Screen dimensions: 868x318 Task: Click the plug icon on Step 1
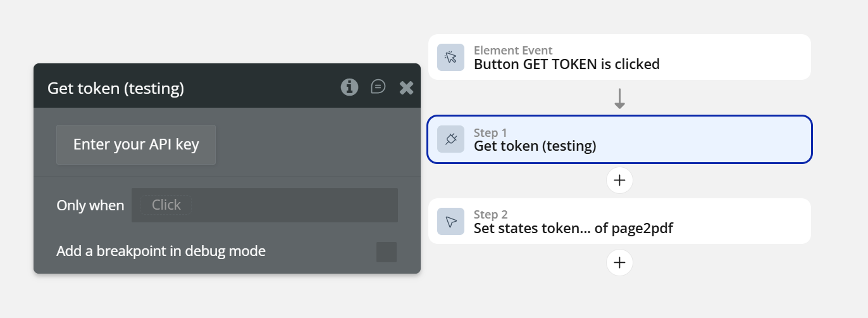pos(450,139)
